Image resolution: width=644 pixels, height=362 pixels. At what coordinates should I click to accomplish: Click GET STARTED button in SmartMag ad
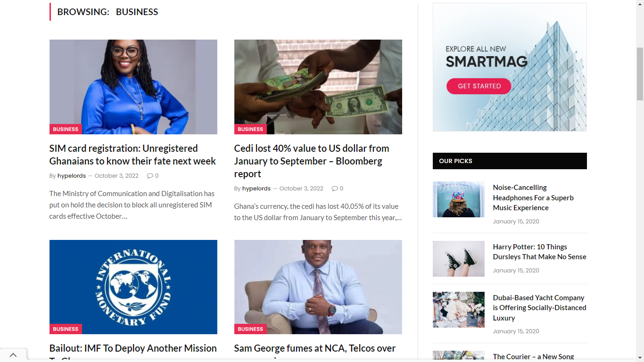(x=479, y=86)
